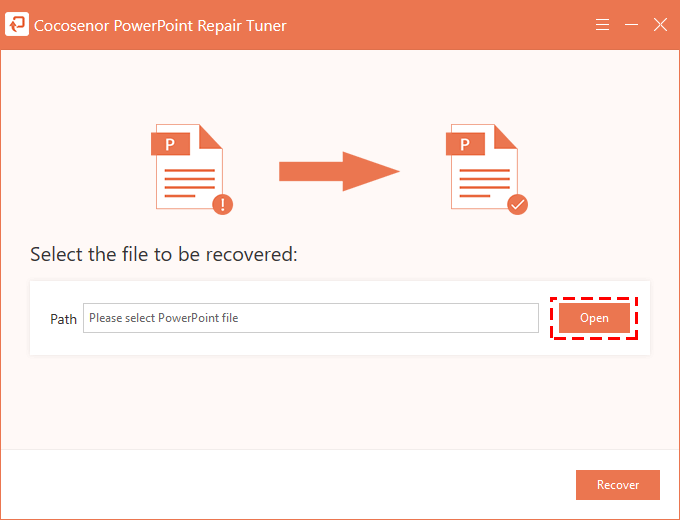
Task: Click the Recover button
Action: pyautogui.click(x=618, y=485)
